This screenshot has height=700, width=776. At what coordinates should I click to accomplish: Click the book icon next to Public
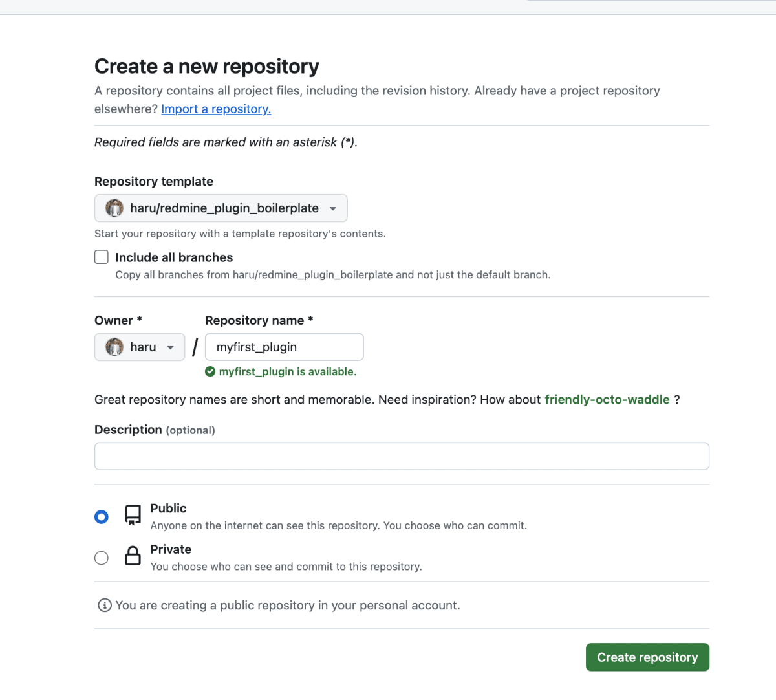pyautogui.click(x=133, y=516)
